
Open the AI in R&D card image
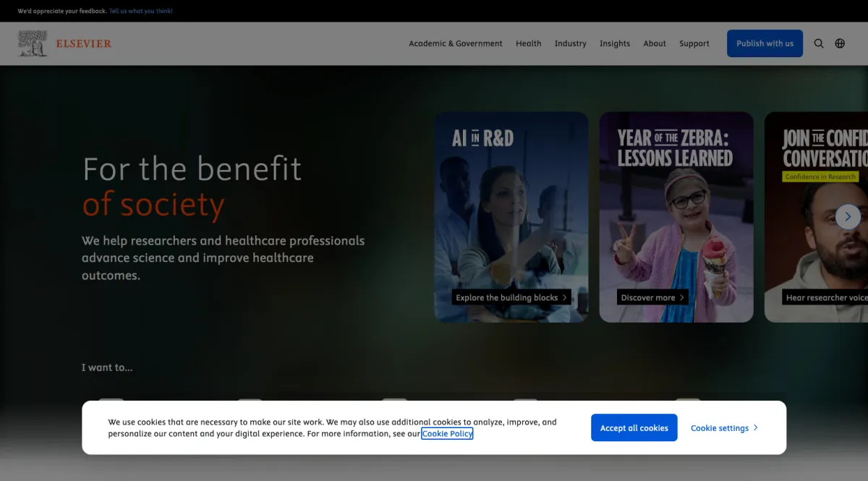[511, 217]
